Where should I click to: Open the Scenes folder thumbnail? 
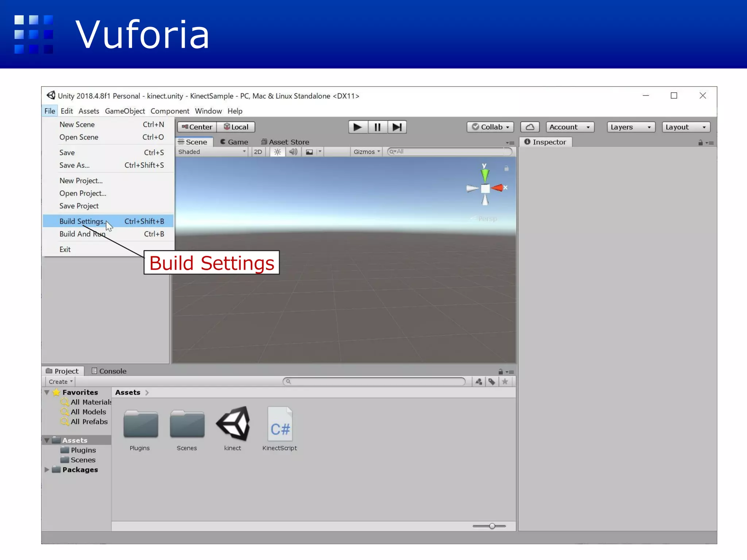point(187,424)
